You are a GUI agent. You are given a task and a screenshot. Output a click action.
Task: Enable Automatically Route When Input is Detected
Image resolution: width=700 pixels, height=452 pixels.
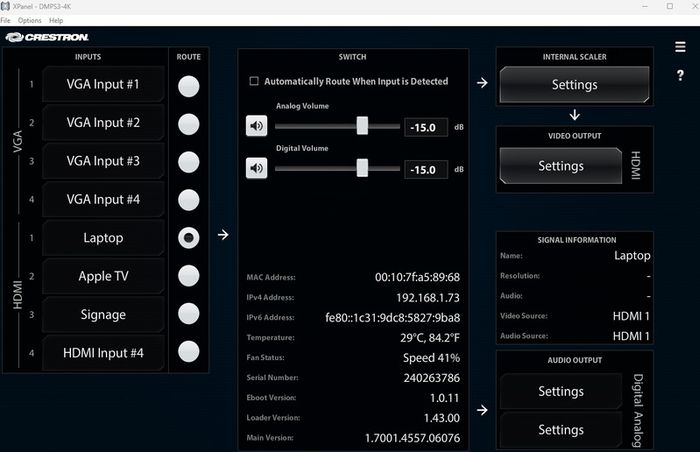pos(254,81)
